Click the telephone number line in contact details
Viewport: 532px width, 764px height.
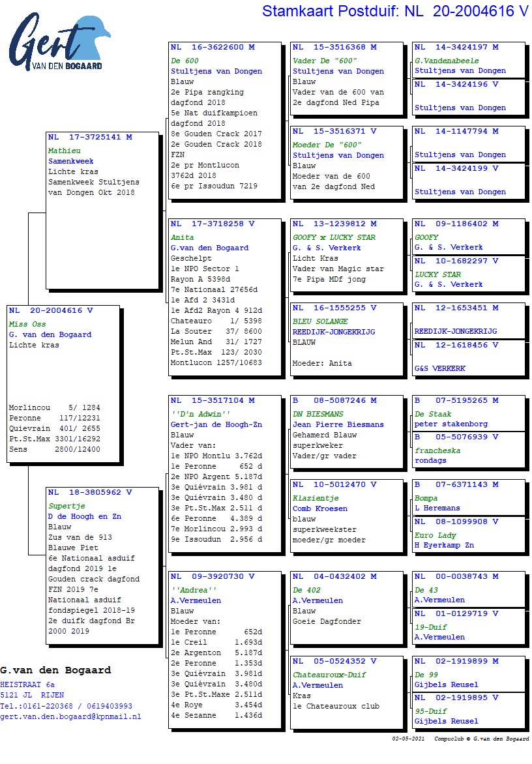[66, 706]
